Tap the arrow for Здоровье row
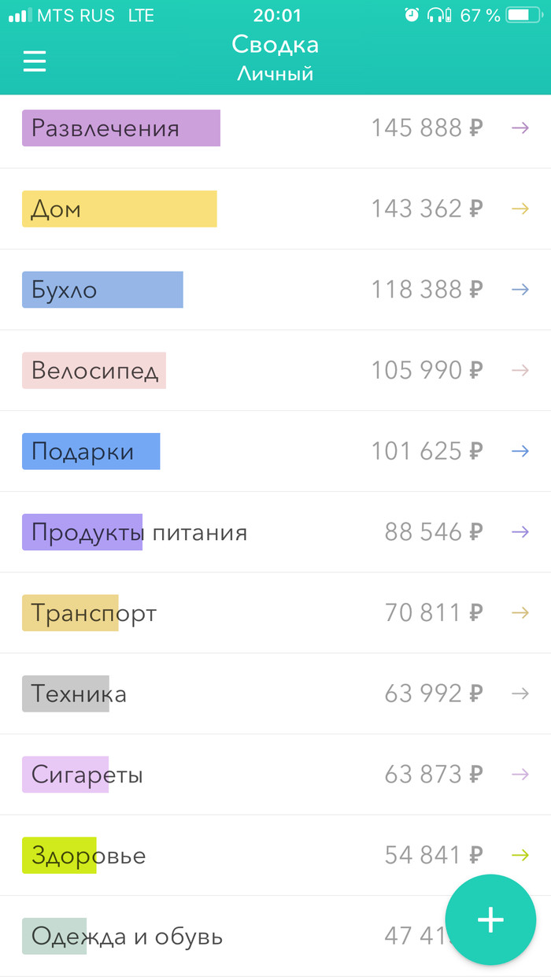The height and width of the screenshot is (980, 551). pyautogui.click(x=520, y=855)
